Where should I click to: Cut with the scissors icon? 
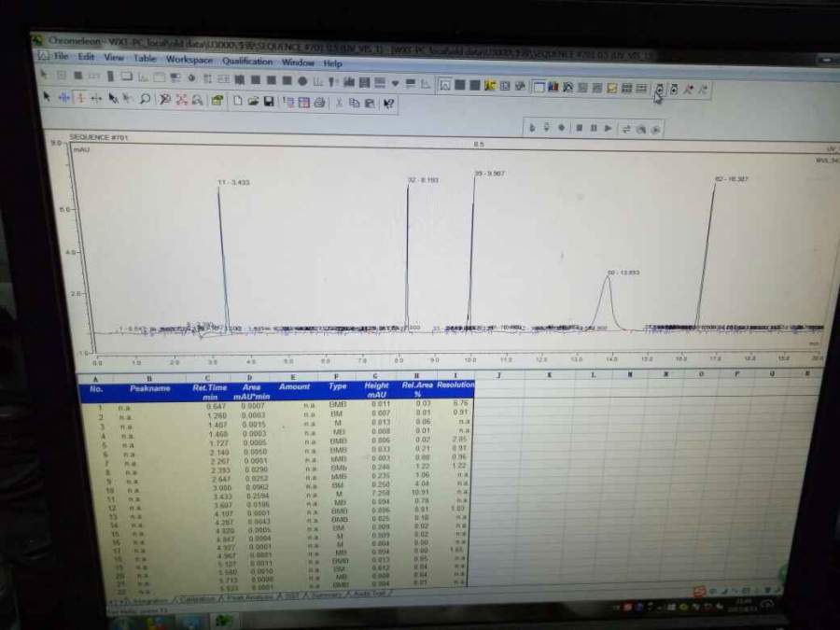(x=339, y=103)
